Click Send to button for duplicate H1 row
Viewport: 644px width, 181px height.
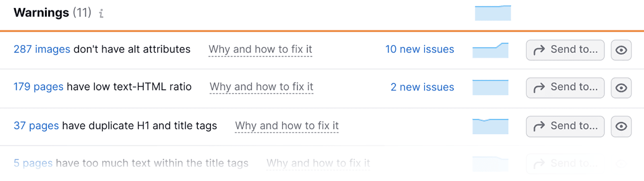(x=565, y=126)
